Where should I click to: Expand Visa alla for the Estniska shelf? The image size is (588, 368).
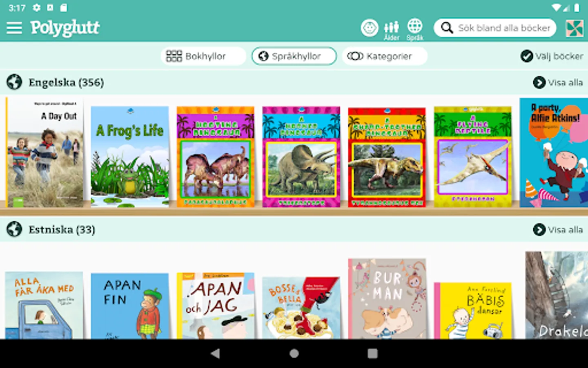(x=558, y=229)
